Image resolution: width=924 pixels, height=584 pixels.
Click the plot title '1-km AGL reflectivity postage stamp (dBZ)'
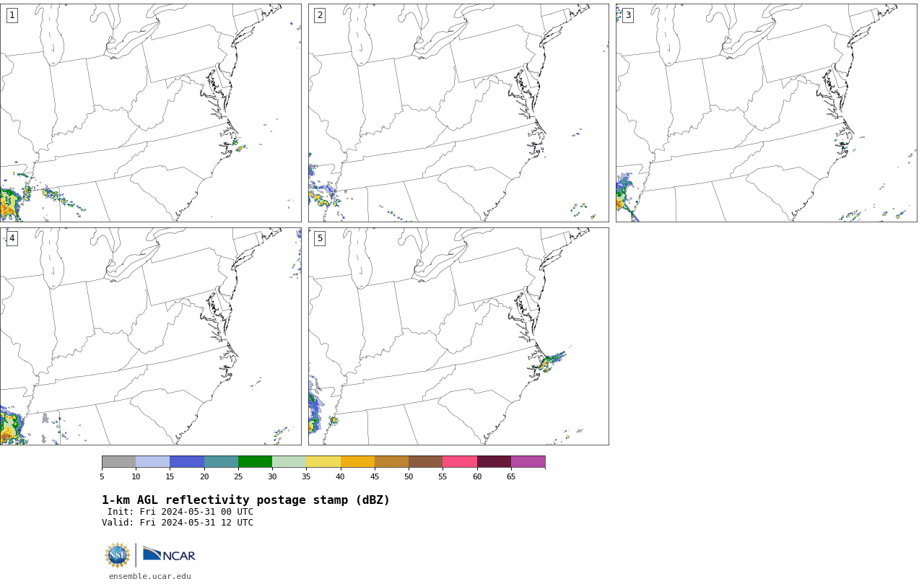coord(245,500)
